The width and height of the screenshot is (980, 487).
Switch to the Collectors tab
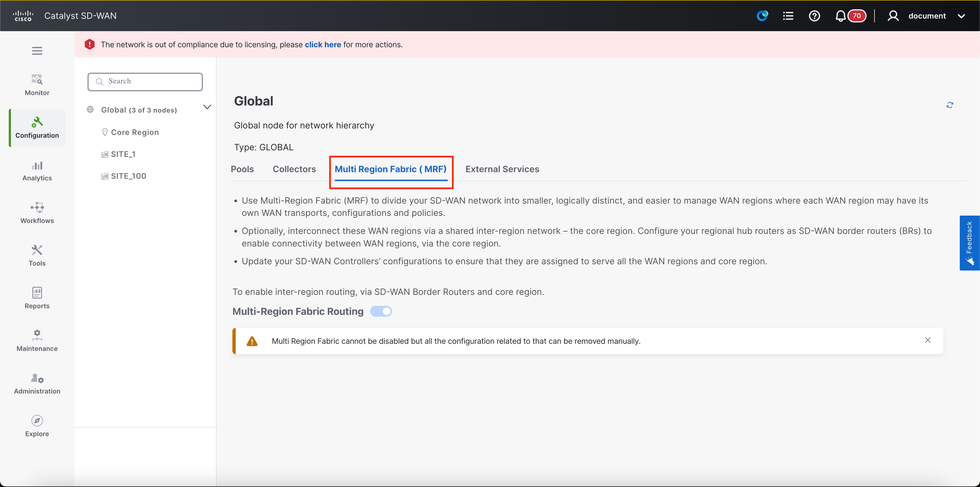[x=294, y=169]
